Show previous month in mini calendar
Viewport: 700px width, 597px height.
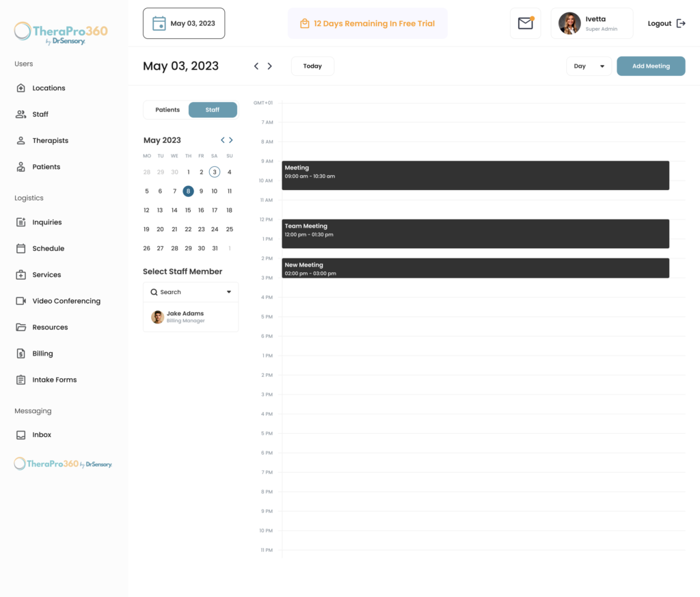pos(223,140)
